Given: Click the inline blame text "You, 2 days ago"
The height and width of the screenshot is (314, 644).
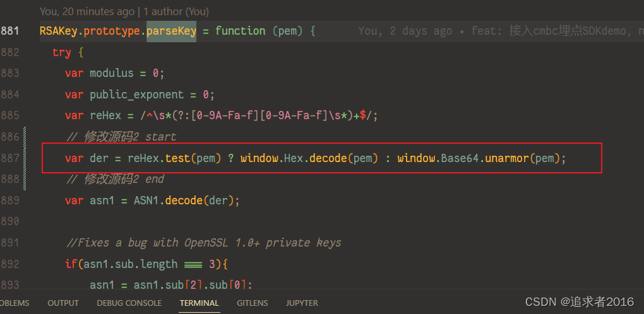Looking at the screenshot, I should tap(405, 31).
